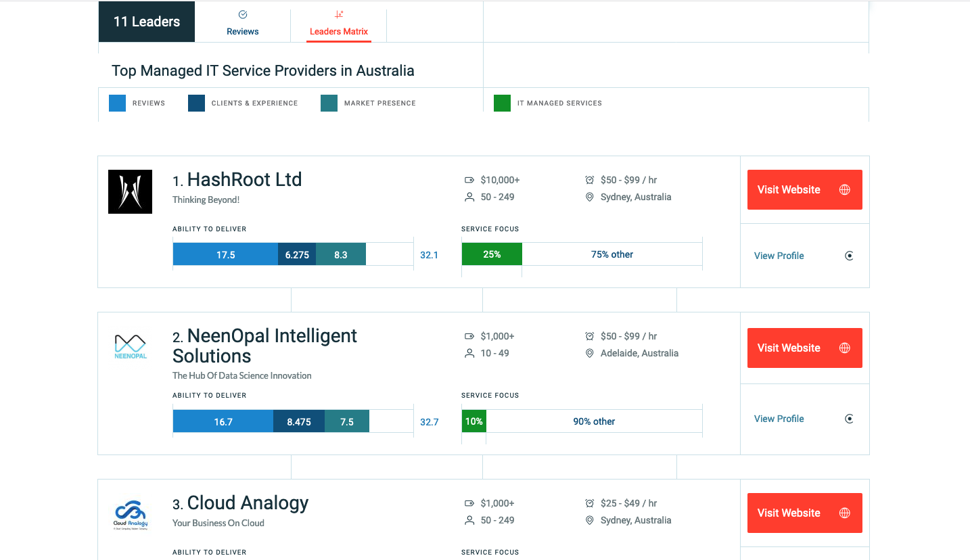Open the Cloud Analogy company title

[x=248, y=503]
